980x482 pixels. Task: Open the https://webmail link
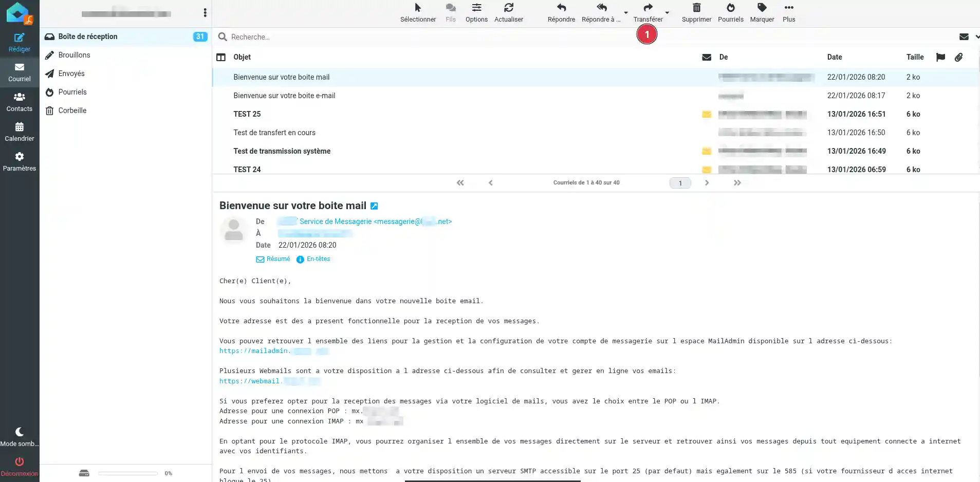click(x=270, y=381)
